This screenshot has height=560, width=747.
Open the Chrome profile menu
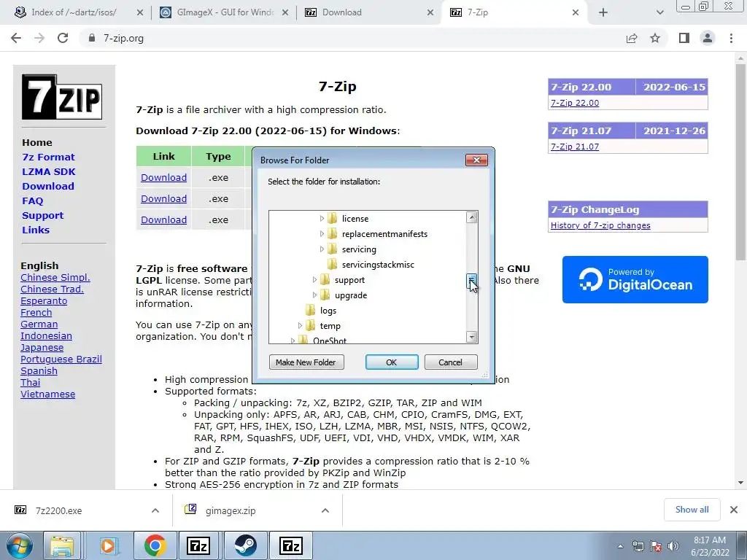tap(708, 38)
